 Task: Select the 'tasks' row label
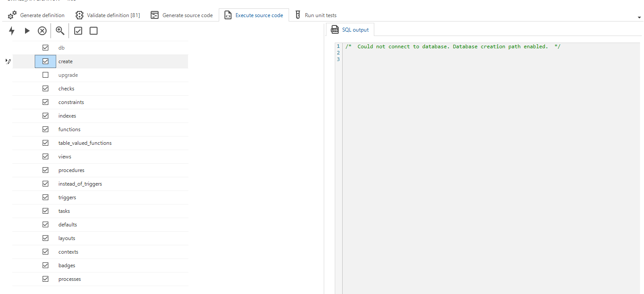coord(64,211)
